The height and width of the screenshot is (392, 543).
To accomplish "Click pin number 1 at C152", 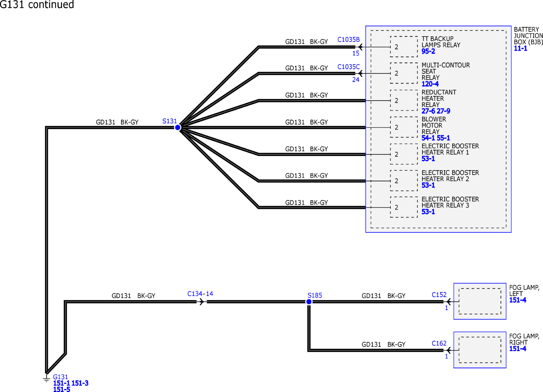I will [x=446, y=308].
